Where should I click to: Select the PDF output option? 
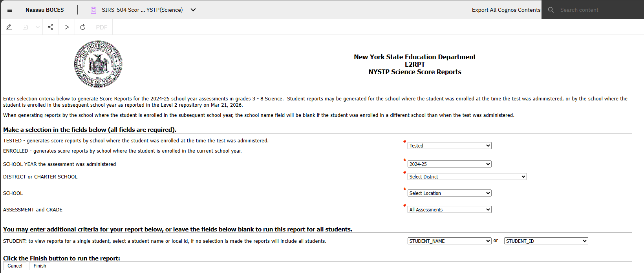[102, 27]
